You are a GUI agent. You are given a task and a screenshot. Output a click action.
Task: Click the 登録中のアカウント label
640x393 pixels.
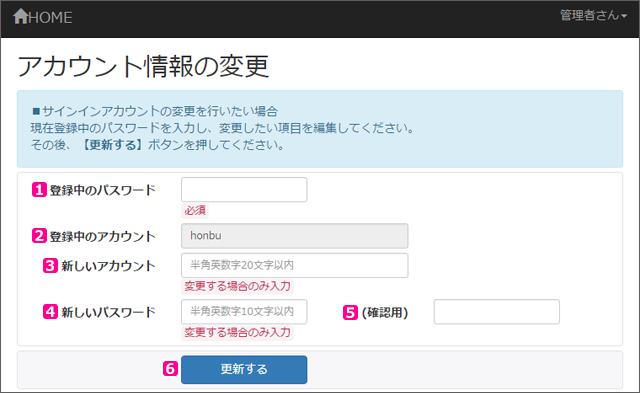[102, 236]
